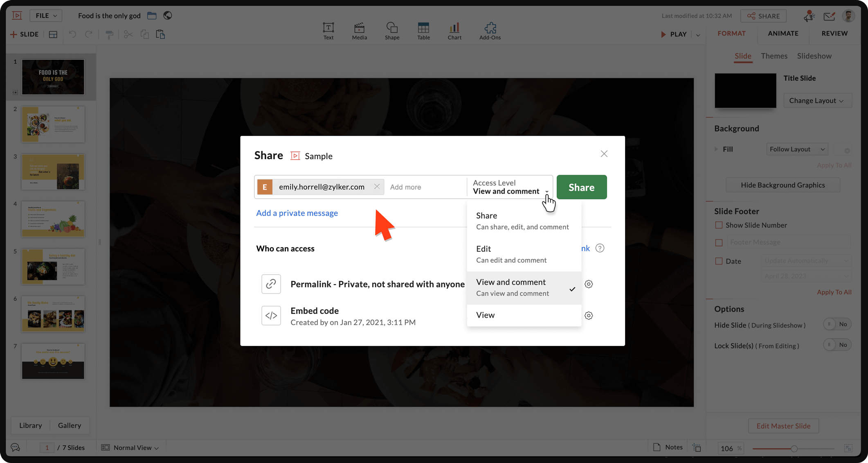Choose Share access level option
This screenshot has width=868, height=463.
click(x=524, y=221)
